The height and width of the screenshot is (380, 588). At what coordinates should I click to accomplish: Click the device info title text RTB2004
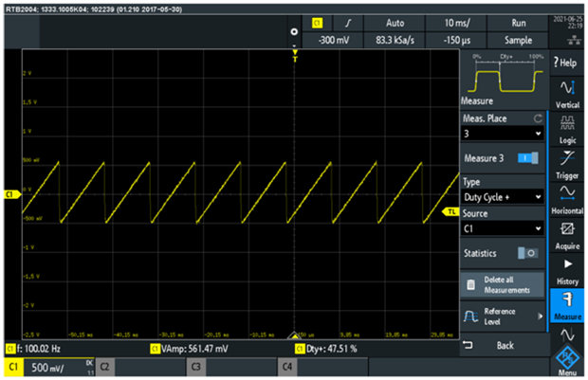(94, 9)
